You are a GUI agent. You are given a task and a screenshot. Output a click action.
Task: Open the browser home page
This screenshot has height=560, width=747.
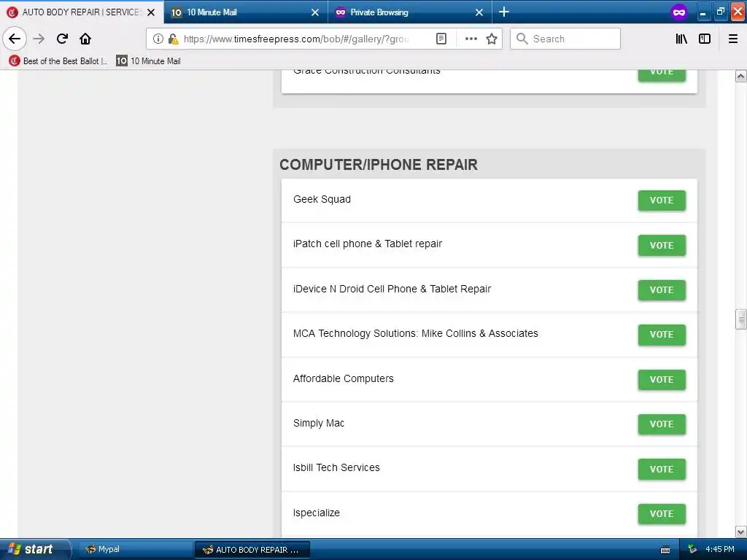(x=85, y=39)
